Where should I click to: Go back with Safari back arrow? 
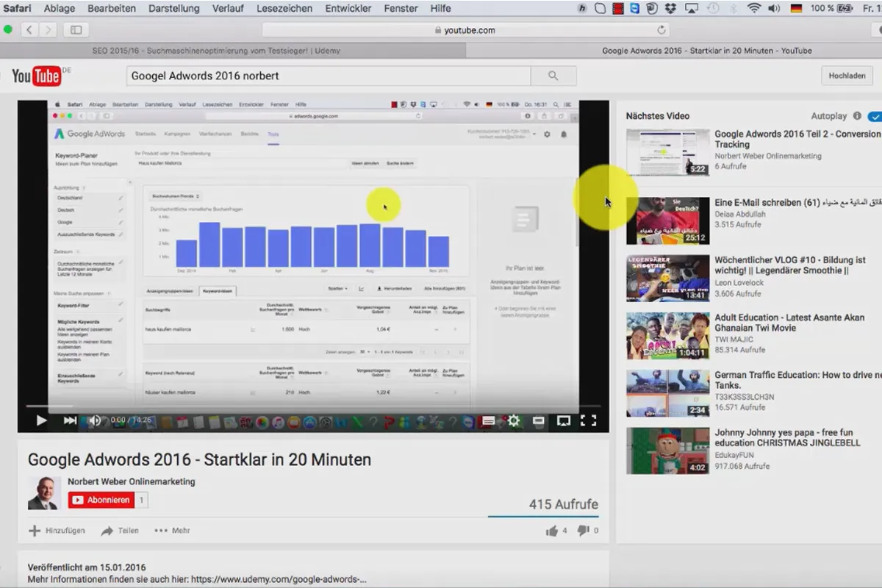coord(29,30)
